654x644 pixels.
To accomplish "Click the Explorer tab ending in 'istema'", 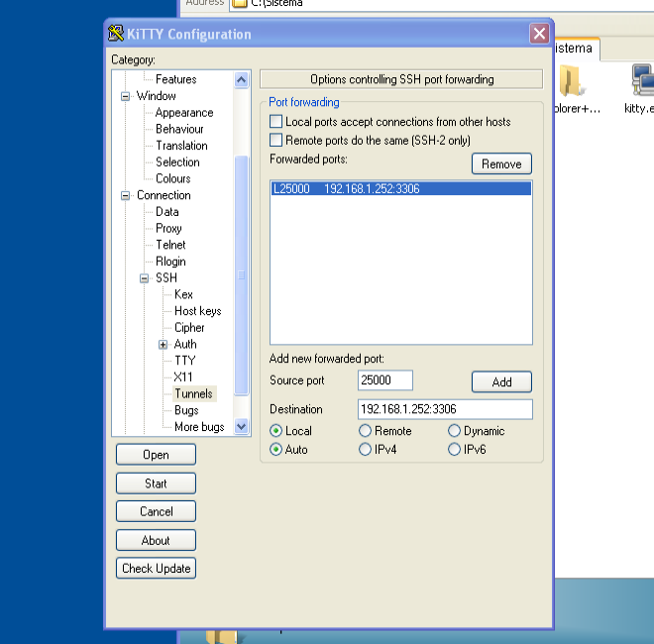I will click(x=578, y=49).
